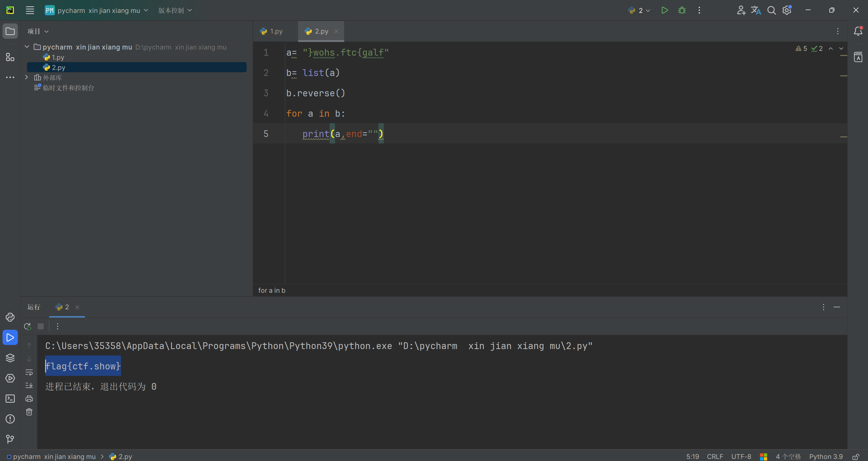The image size is (868, 461).
Task: Open notifications bell
Action: (858, 31)
